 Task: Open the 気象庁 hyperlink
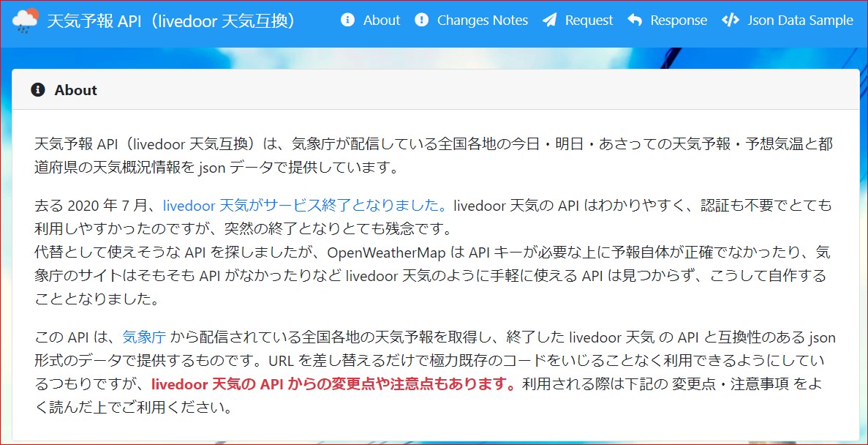coord(144,337)
